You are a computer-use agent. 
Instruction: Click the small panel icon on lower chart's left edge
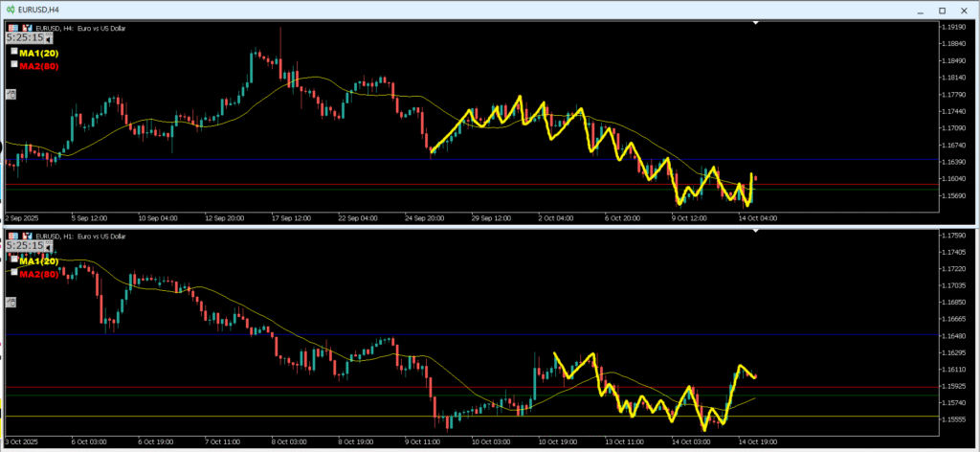point(11,302)
